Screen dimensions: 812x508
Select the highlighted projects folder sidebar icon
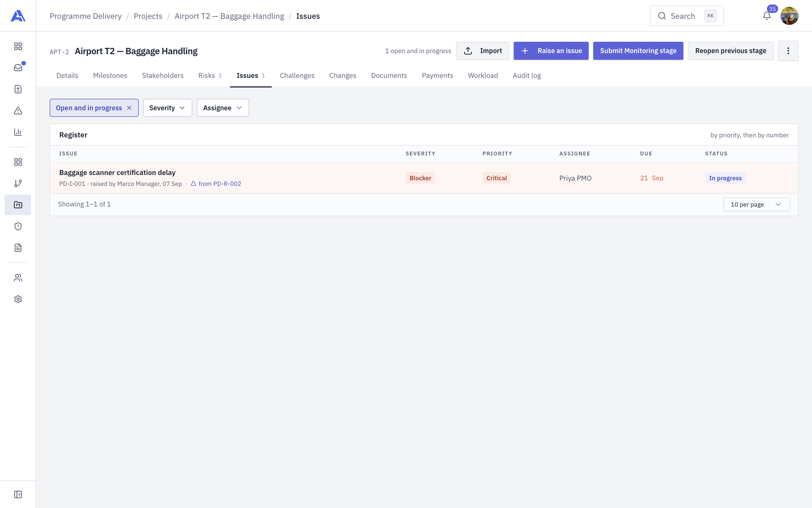click(x=18, y=205)
